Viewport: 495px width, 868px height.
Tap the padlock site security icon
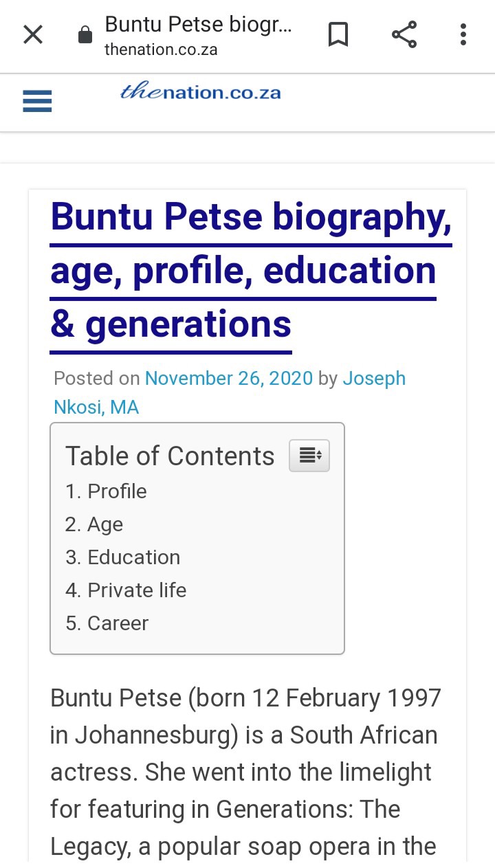click(x=85, y=34)
